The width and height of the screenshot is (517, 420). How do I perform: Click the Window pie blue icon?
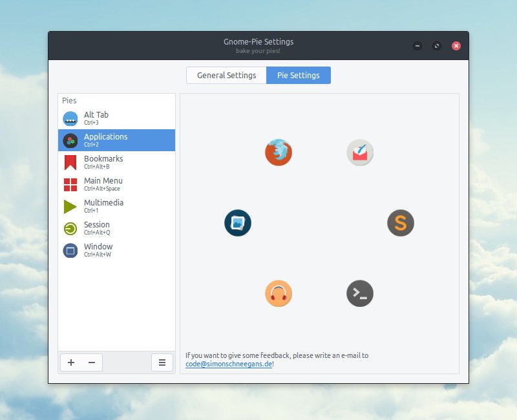[x=70, y=251]
